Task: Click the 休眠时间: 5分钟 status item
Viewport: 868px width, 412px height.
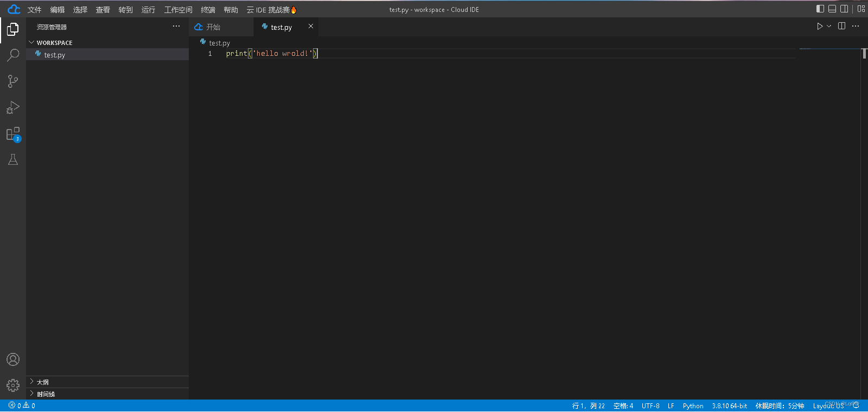Action: click(780, 405)
